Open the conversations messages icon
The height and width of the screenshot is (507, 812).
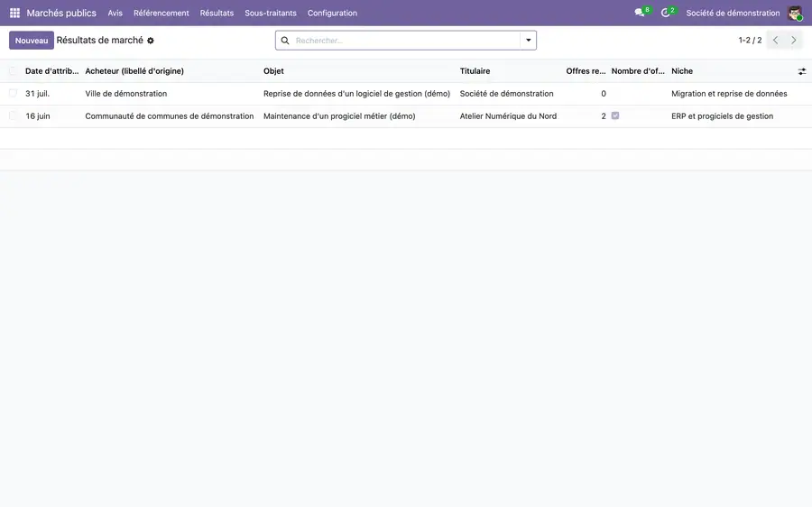640,13
